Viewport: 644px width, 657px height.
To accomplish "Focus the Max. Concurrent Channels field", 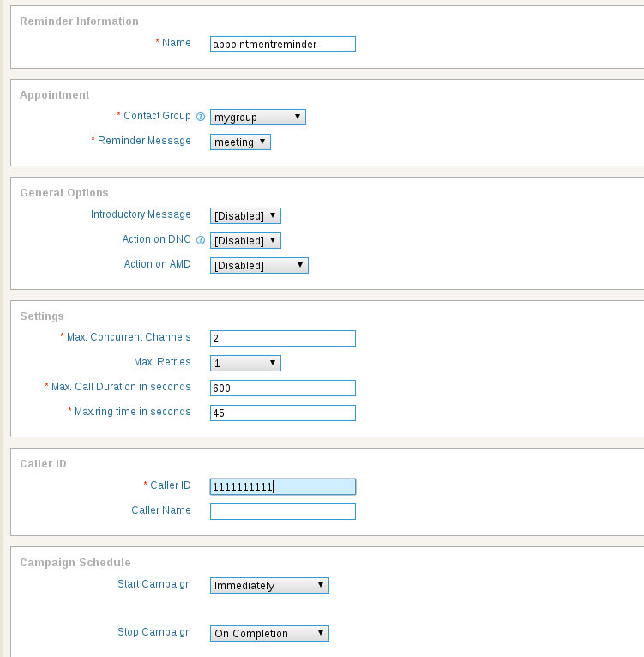I will (283, 338).
